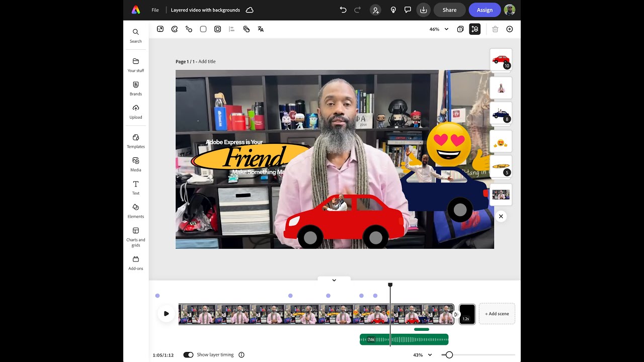Viewport: 644px width, 362px height.
Task: Select the standing man layer thumbnail
Action: [x=501, y=88]
